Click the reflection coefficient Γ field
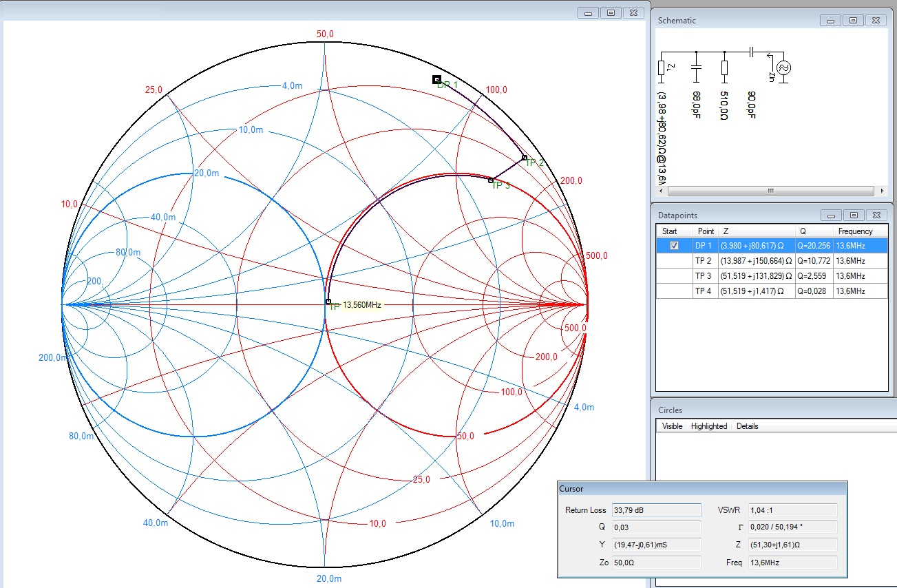Viewport: 897px width, 588px height. pyautogui.click(x=792, y=527)
